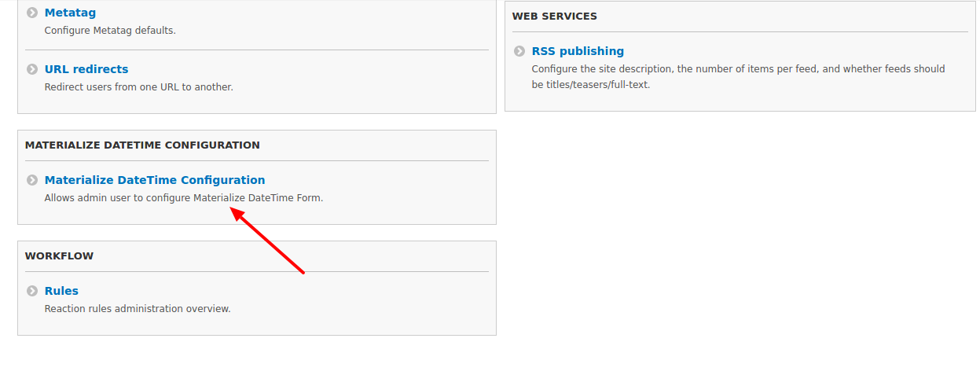This screenshot has width=980, height=375.
Task: Go to the Rules administration link
Action: coord(61,291)
